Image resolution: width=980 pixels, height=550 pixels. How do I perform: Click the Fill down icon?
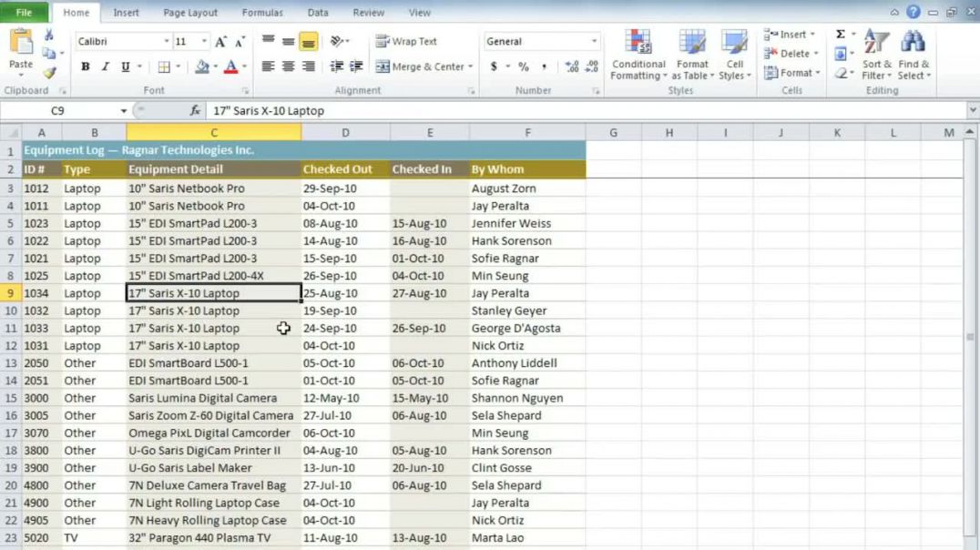(x=841, y=54)
